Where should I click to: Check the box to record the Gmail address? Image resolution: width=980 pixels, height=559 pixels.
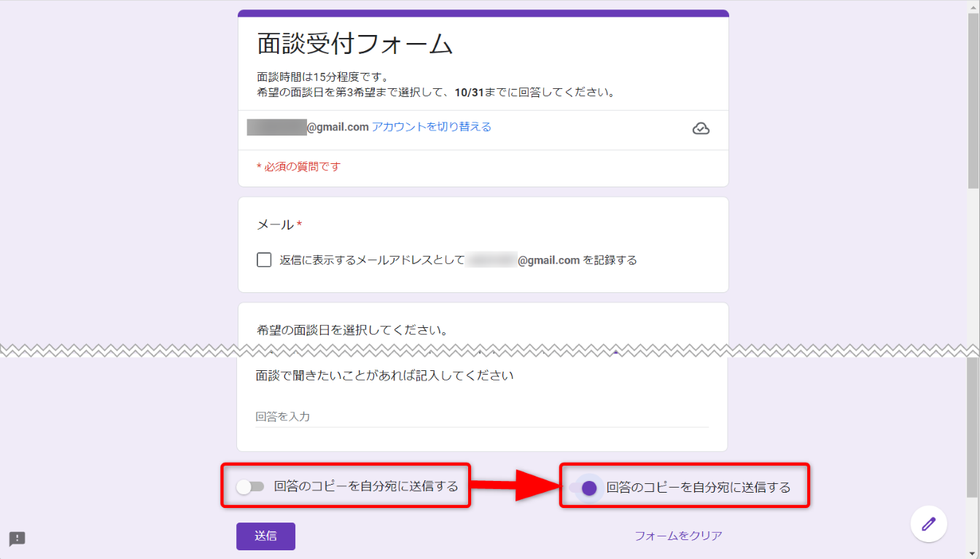pyautogui.click(x=264, y=260)
